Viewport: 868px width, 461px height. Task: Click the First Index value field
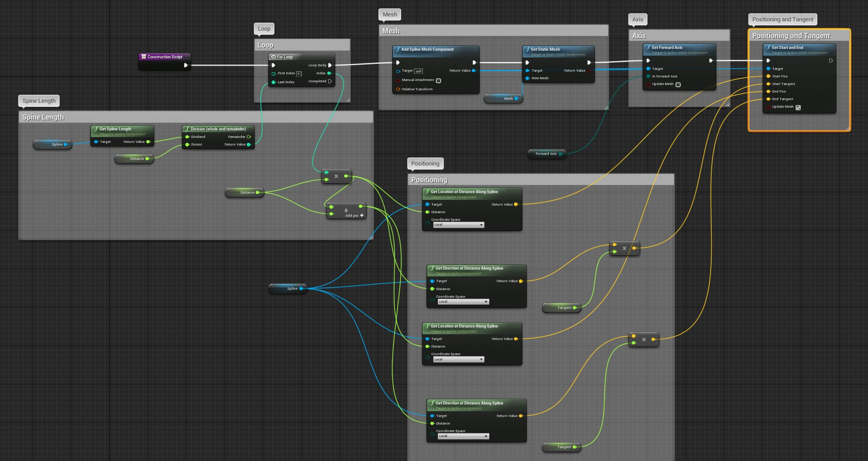[298, 74]
